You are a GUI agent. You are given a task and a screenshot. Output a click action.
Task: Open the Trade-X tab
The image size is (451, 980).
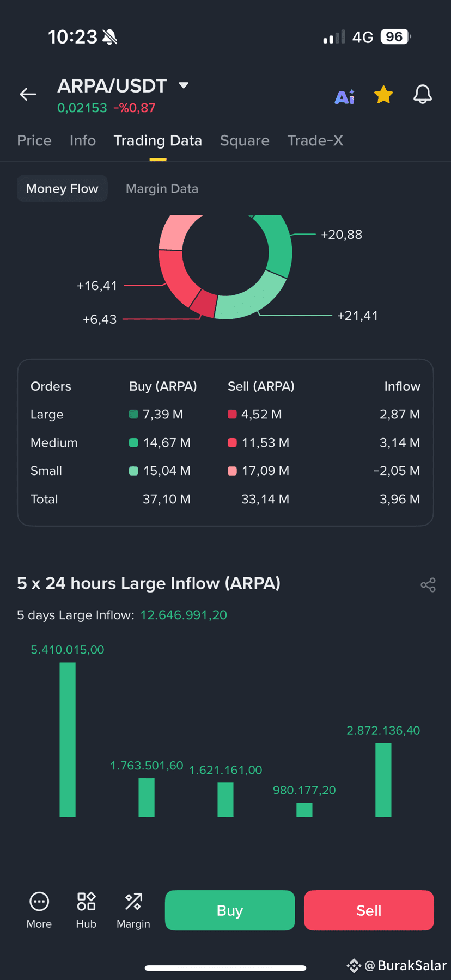click(315, 140)
